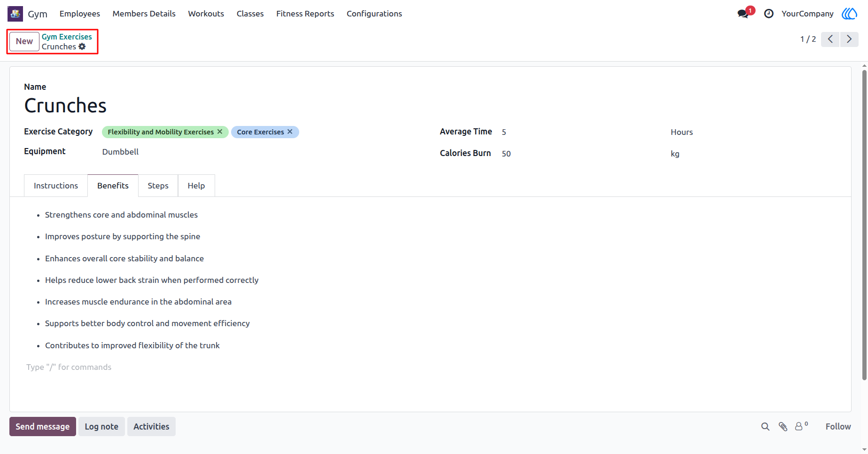
Task: Open the Employees menu
Action: point(80,14)
